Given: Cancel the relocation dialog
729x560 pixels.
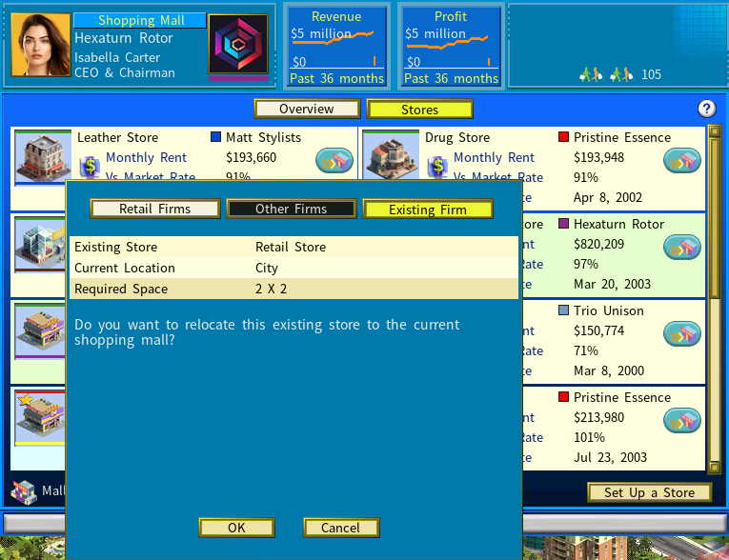Looking at the screenshot, I should tap(340, 528).
